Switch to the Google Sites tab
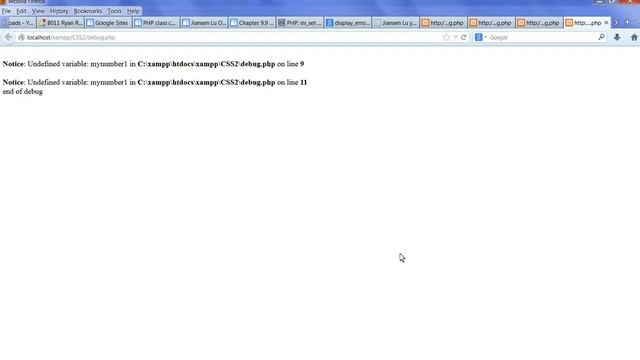 pyautogui.click(x=108, y=23)
